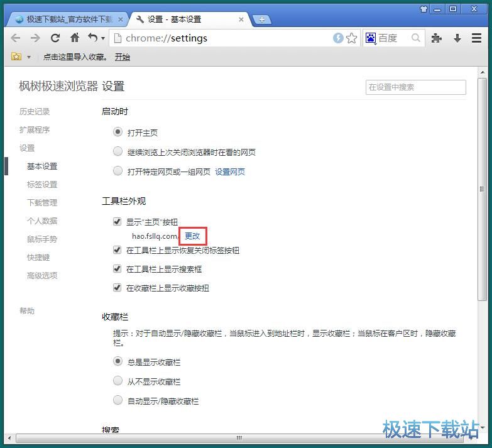Toggle the show search box in toolbar checkbox
492x448 pixels.
(117, 269)
